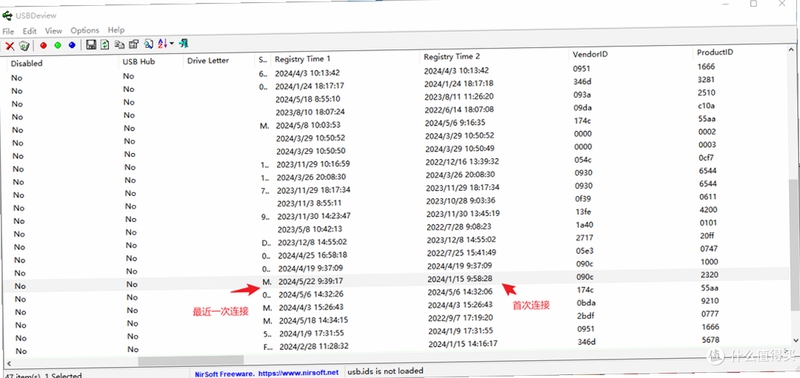
Task: Open the properties icon in the toolbar
Action: [134, 44]
